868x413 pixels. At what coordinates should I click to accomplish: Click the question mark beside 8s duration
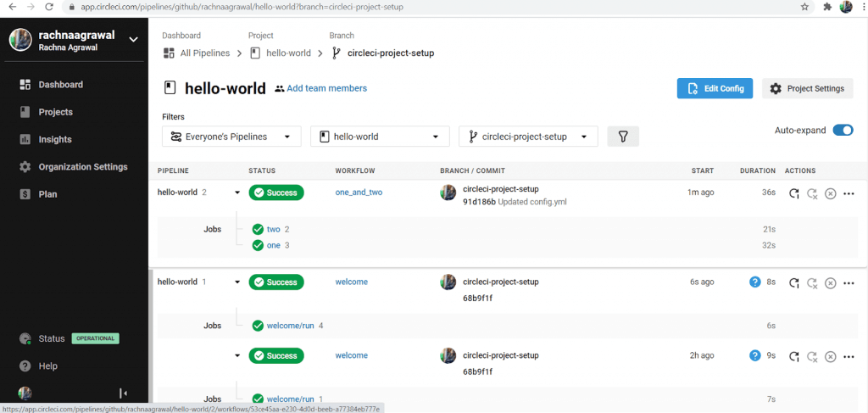755,282
